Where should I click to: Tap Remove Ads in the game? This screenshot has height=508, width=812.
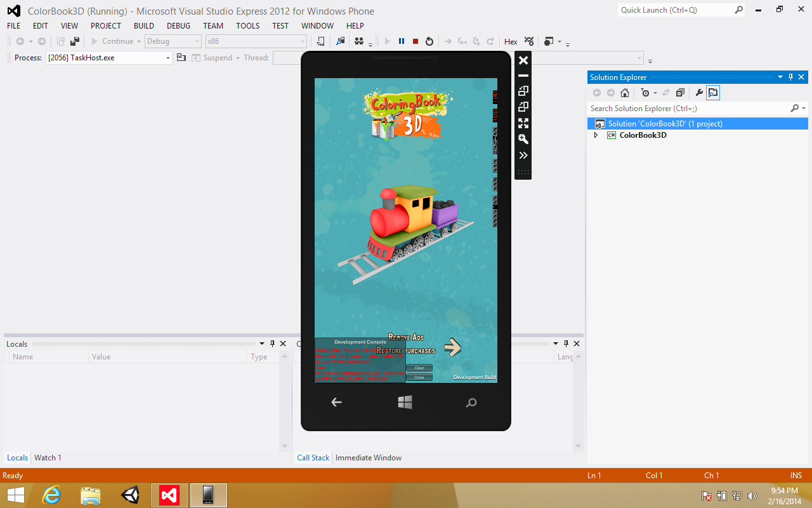pos(406,337)
